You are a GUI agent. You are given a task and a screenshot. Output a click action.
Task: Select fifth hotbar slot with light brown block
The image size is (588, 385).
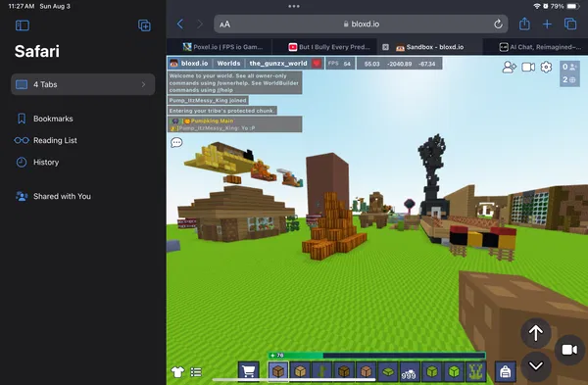tap(366, 371)
